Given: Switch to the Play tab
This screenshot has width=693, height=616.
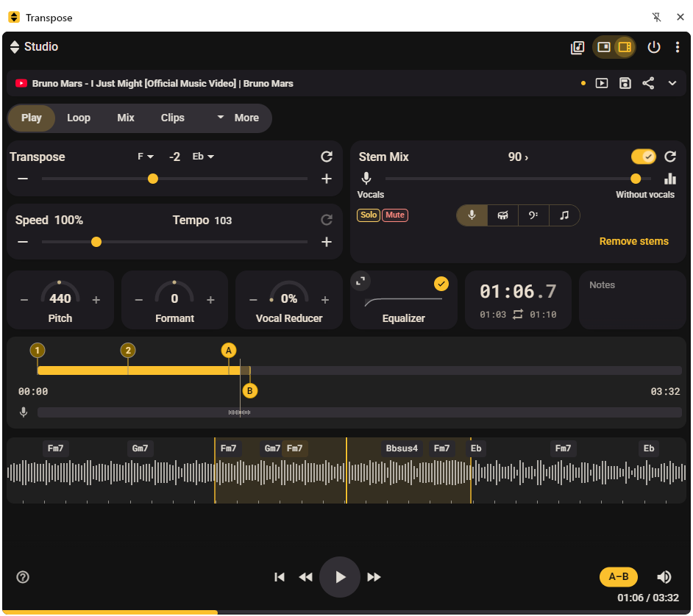Looking at the screenshot, I should coord(32,118).
